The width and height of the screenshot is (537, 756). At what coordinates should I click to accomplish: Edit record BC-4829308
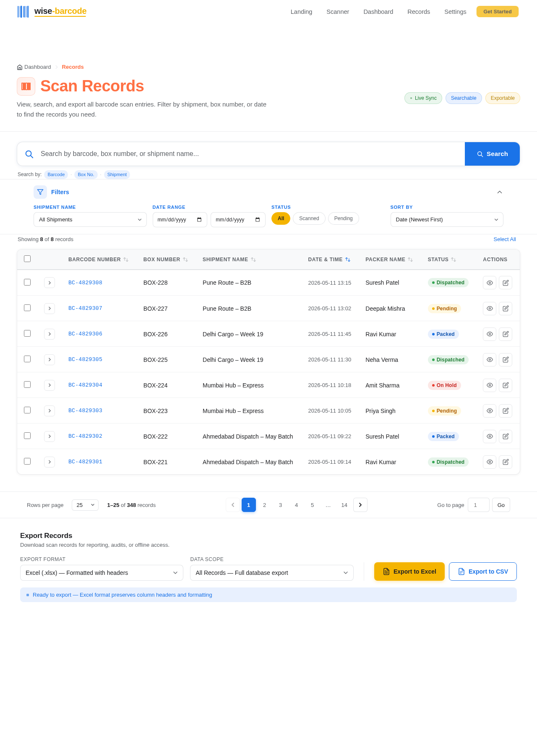pos(506,283)
